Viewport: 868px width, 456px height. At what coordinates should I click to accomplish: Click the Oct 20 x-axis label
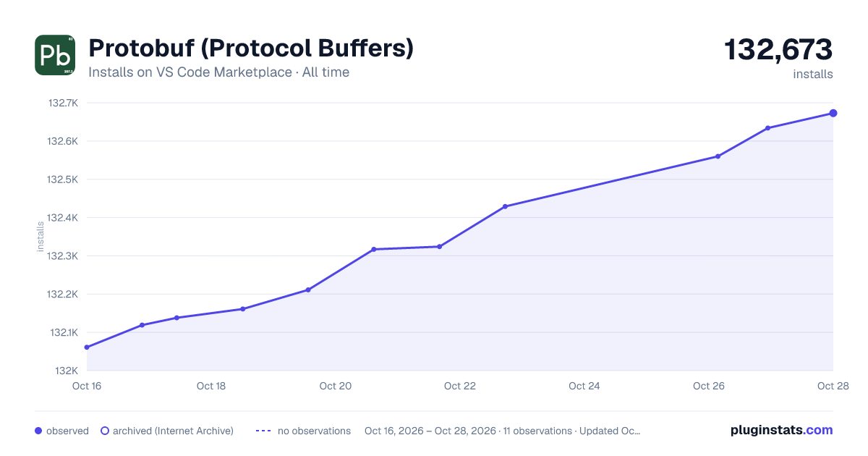coord(336,386)
